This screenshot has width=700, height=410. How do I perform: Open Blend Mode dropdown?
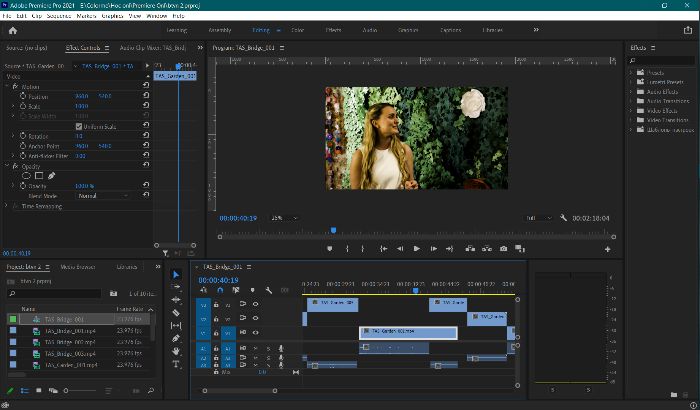(x=103, y=196)
